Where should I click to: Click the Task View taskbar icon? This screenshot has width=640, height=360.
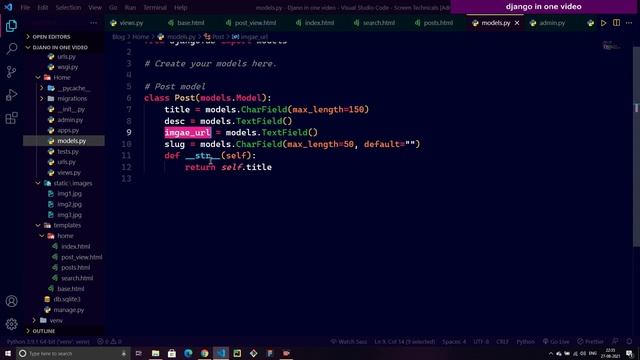[x=139, y=353]
